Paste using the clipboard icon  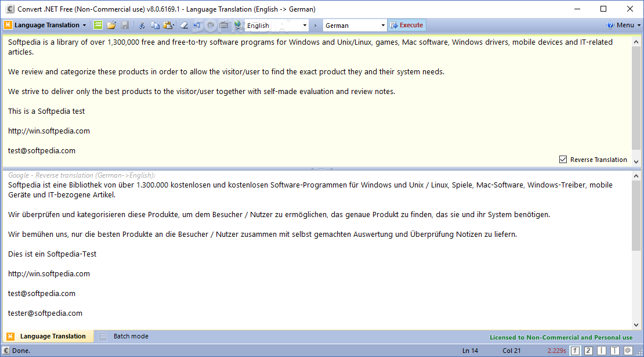[x=167, y=25]
